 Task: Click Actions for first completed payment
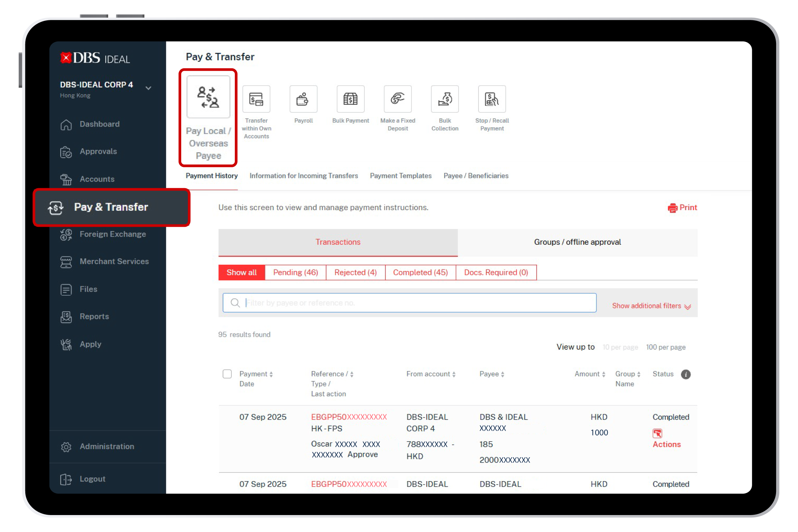[666, 444]
